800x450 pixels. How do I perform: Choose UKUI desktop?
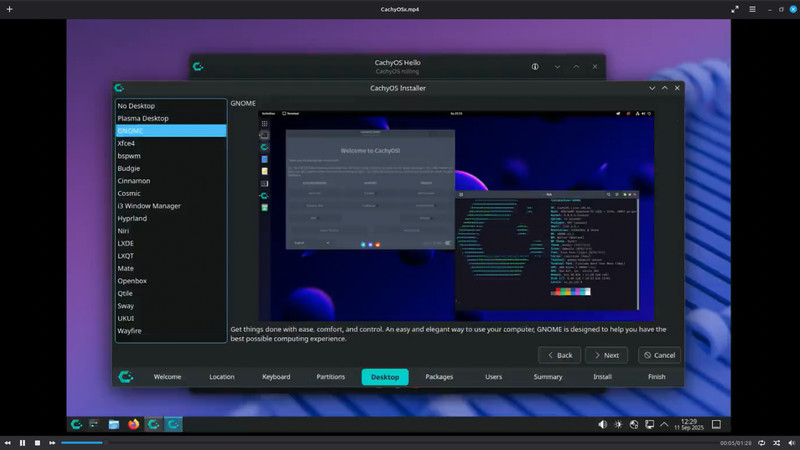(171, 318)
